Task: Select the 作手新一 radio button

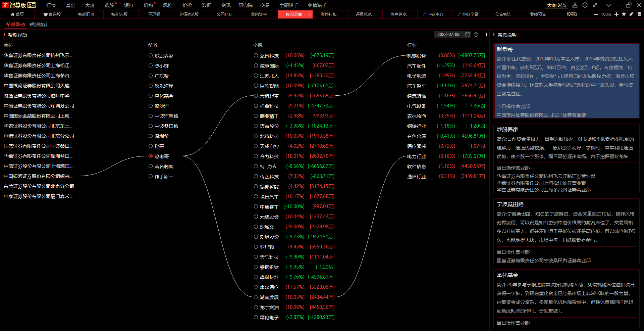Action: pyautogui.click(x=151, y=176)
